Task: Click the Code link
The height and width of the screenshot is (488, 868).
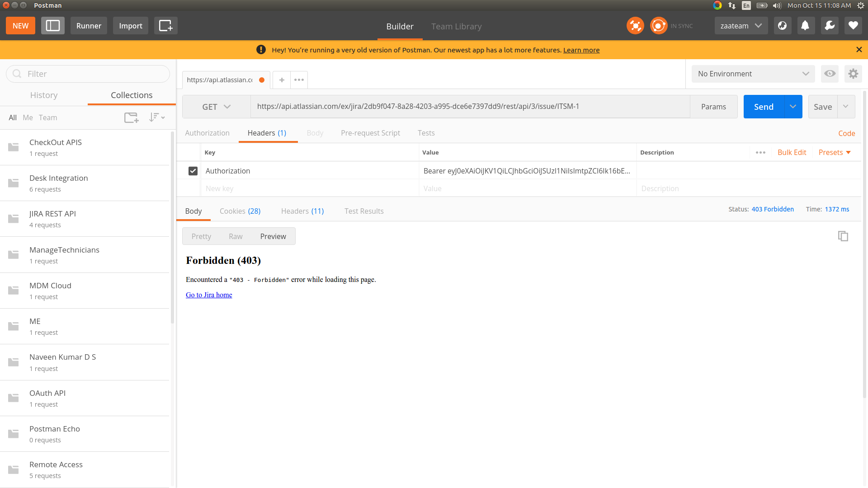Action: tap(846, 133)
